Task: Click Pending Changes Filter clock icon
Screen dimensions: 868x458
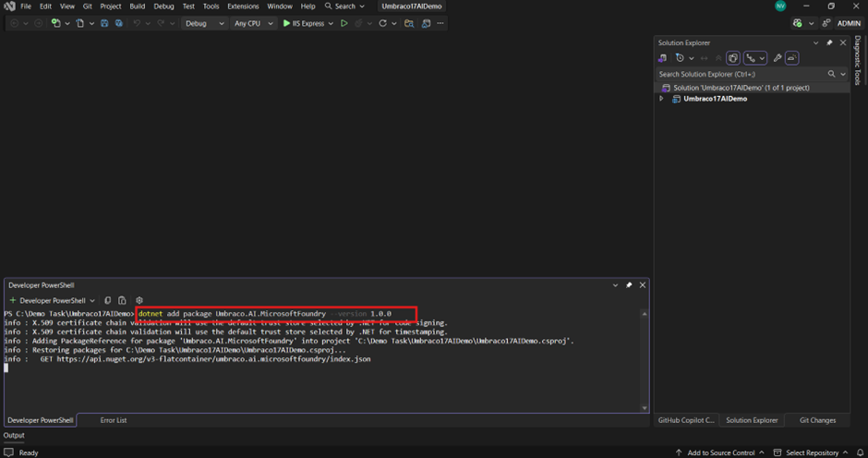Action: (680, 58)
